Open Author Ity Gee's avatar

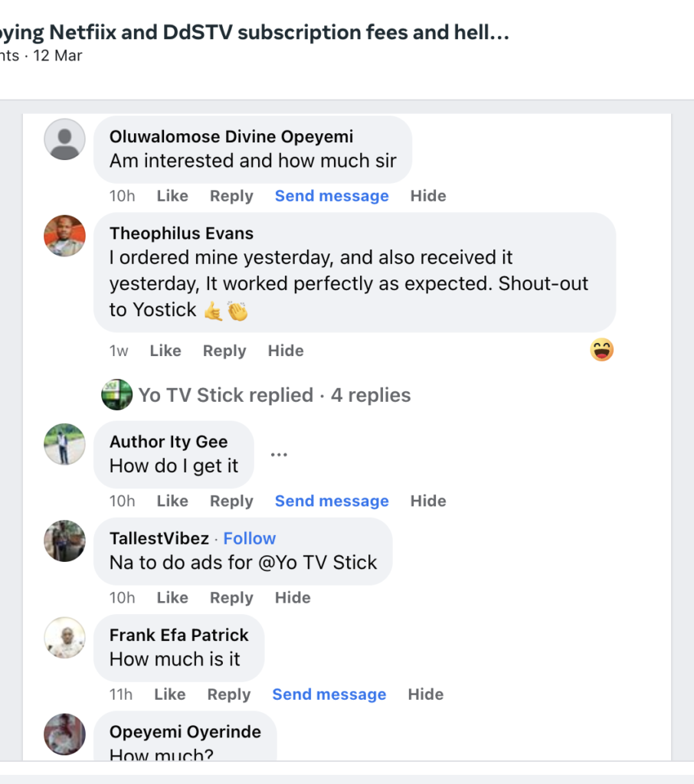[64, 444]
